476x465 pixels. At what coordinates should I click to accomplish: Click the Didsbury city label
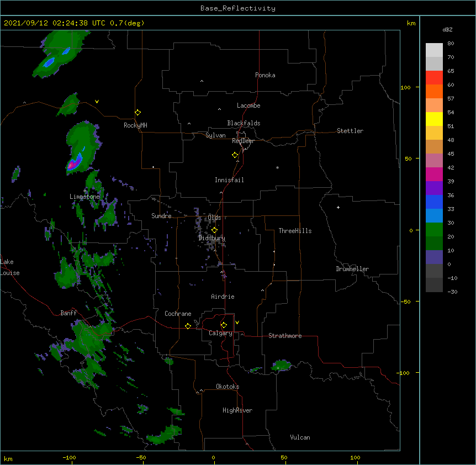212,238
